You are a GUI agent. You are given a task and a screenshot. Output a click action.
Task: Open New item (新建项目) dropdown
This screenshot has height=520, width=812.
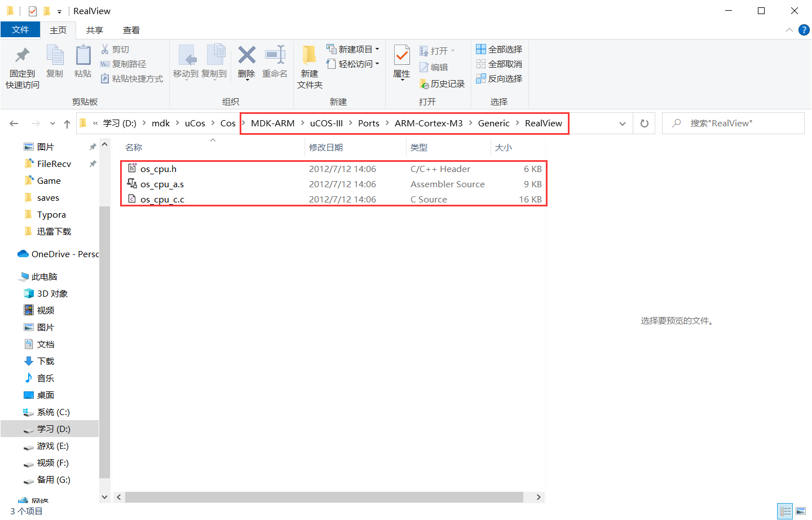point(353,49)
